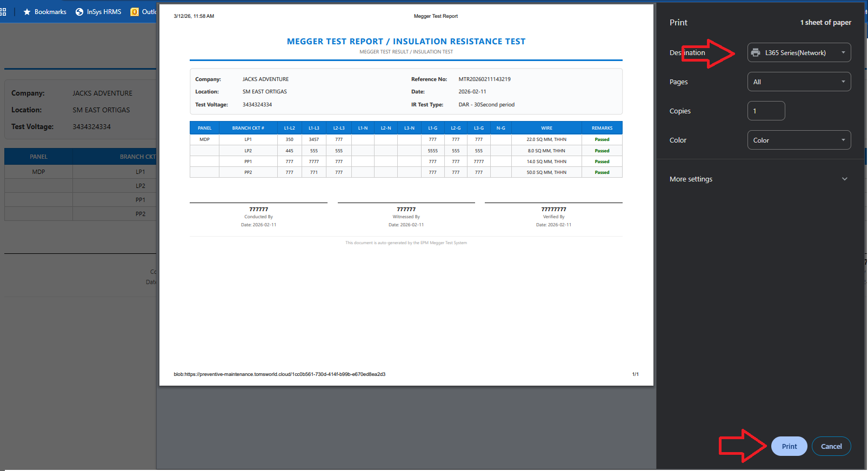The image size is (868, 471).
Task: Open the apps grid icon in bookmarks bar
Action: [3, 12]
